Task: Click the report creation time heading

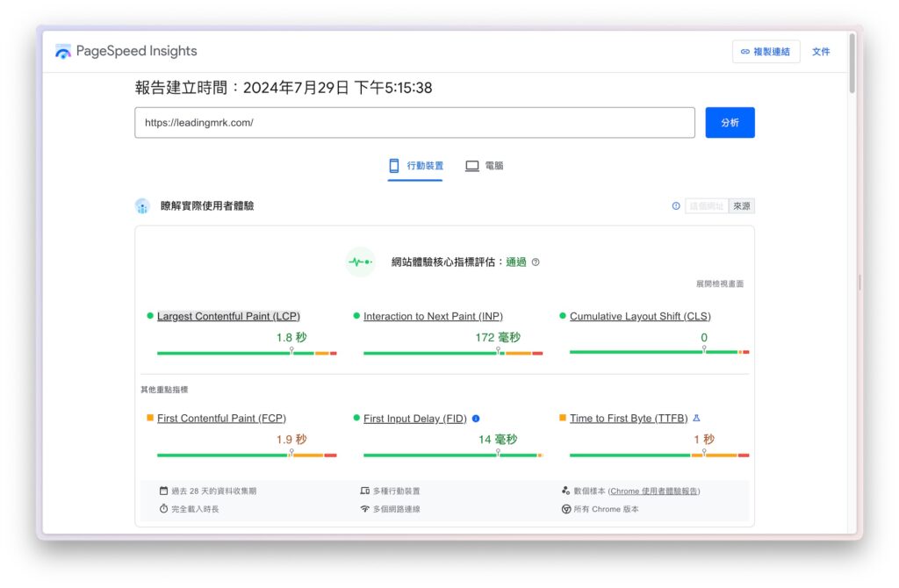Action: (x=284, y=88)
